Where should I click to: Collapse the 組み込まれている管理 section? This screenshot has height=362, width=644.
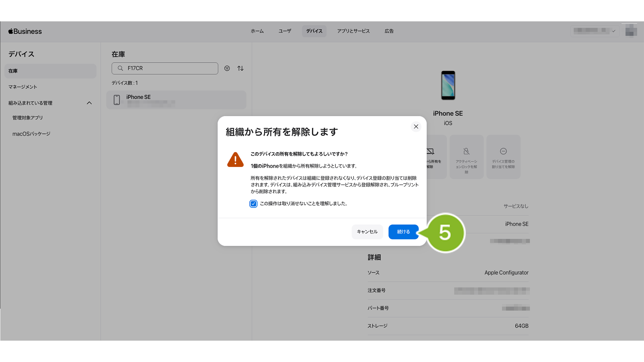coord(89,103)
